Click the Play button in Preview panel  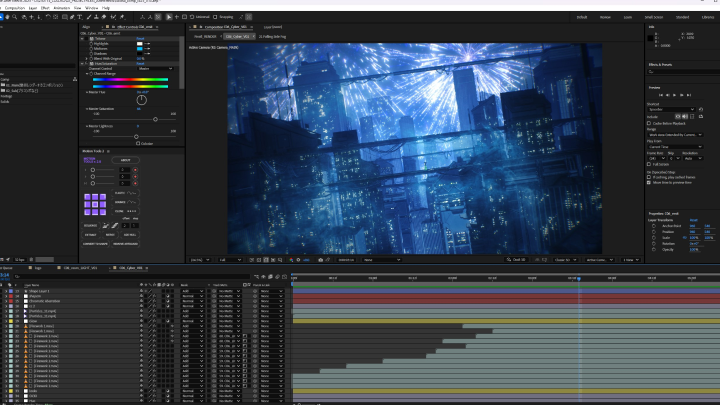coord(675,95)
